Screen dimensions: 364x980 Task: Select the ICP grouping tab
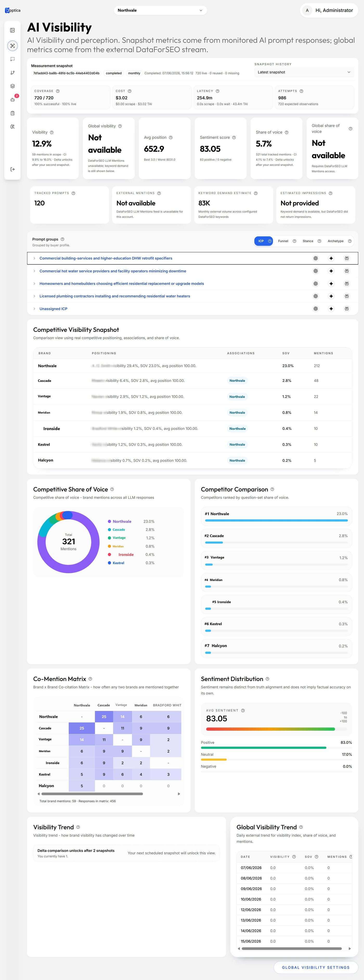point(264,241)
